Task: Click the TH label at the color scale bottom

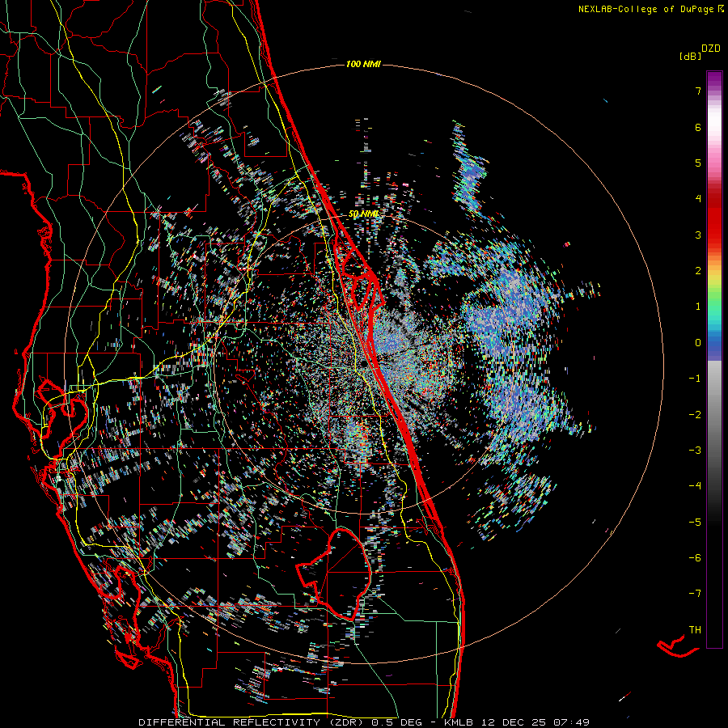Action: click(695, 630)
